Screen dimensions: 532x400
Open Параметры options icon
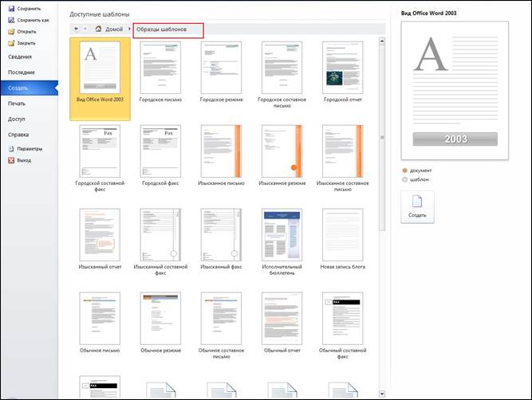click(x=11, y=149)
